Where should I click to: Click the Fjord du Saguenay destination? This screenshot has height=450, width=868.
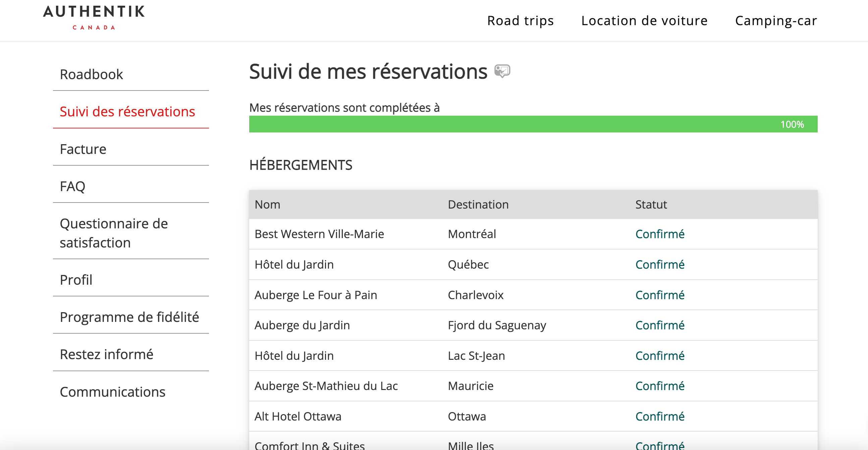(x=497, y=325)
